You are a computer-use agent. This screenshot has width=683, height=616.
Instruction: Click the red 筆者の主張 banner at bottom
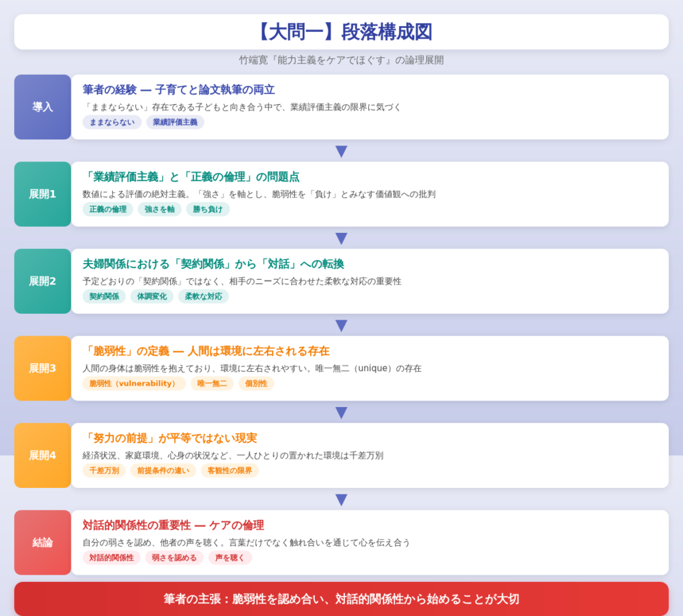(341, 599)
